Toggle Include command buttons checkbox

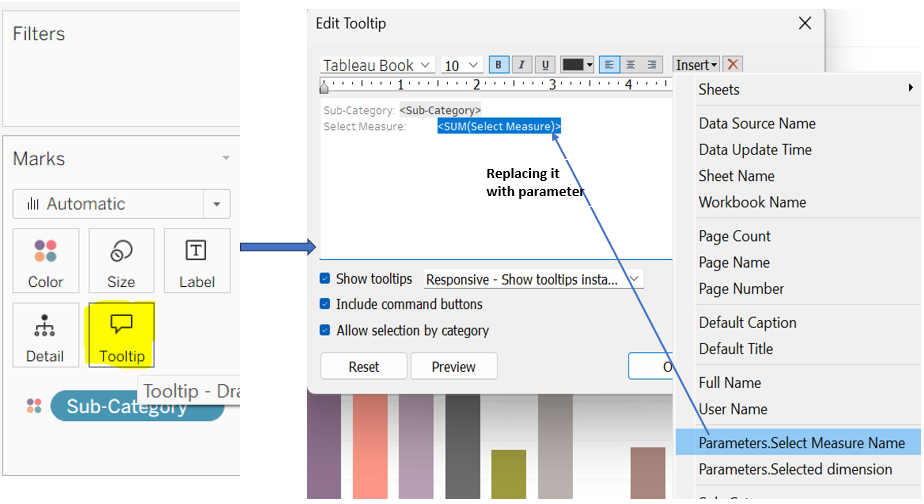click(x=325, y=304)
